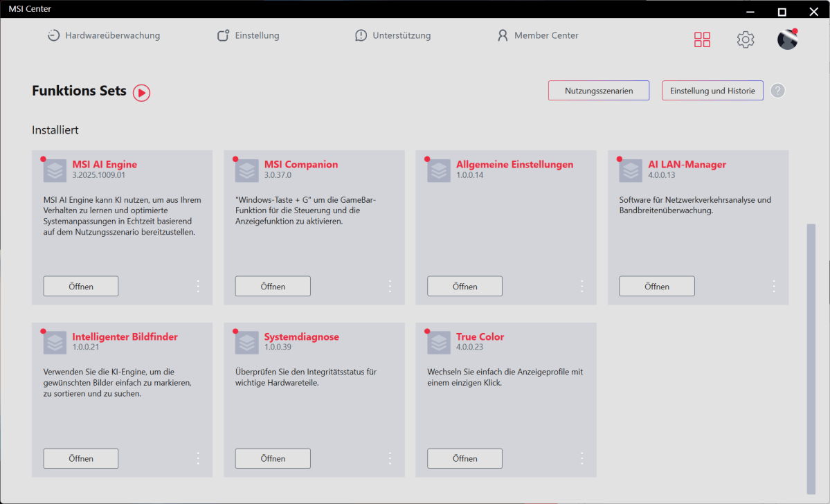Expand Intelligenter Bildfinder options menu
Viewport: 830px width, 504px height.
[198, 458]
